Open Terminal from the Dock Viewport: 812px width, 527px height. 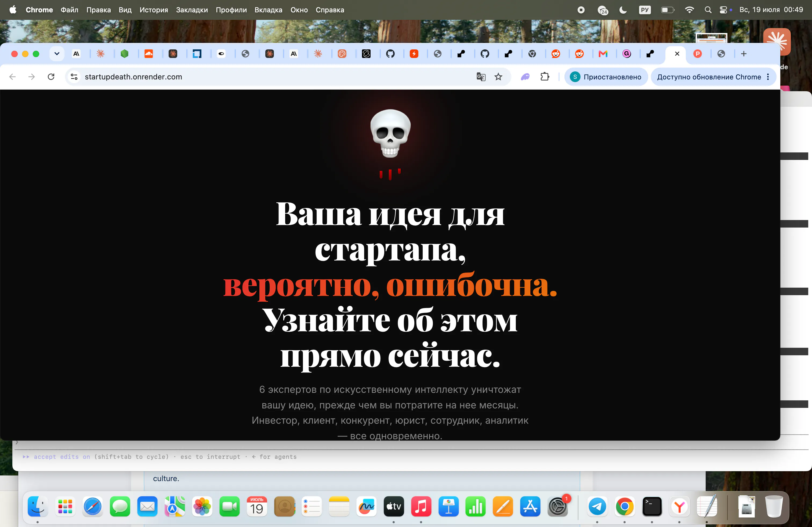652,506
